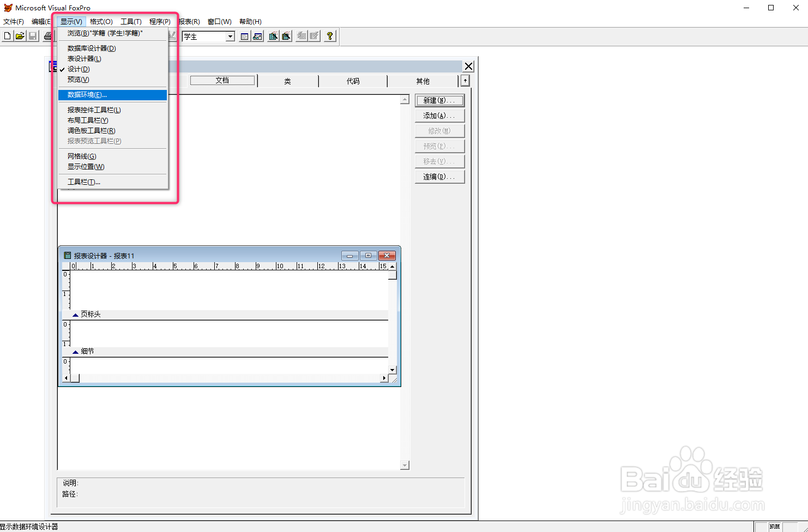
Task: Choose 表设计器(L) from the menu
Action: pos(112,59)
